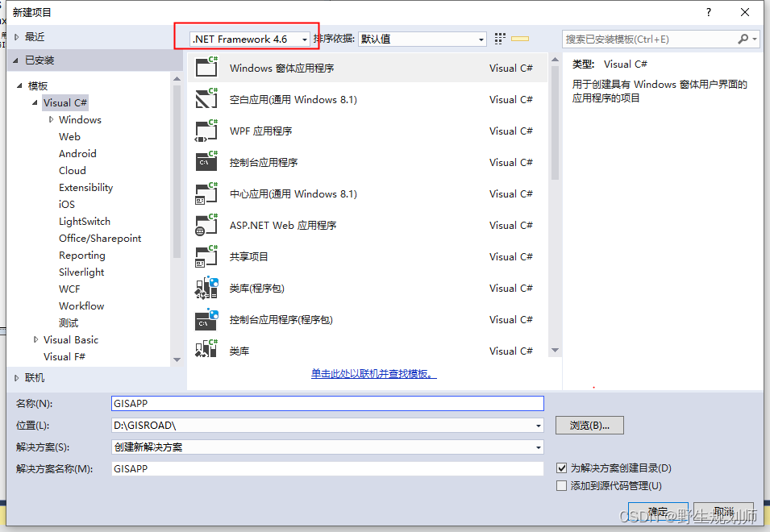Select the Android template category
The image size is (770, 532).
(77, 153)
